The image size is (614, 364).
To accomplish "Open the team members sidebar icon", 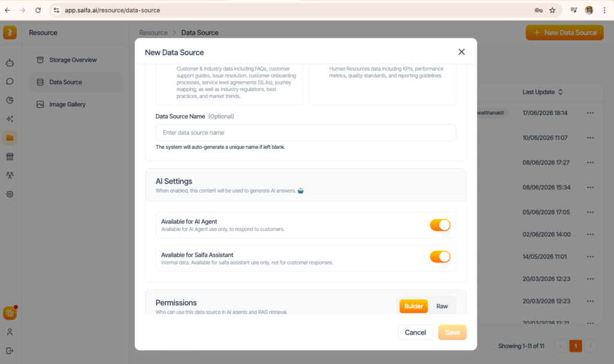I will (x=10, y=175).
